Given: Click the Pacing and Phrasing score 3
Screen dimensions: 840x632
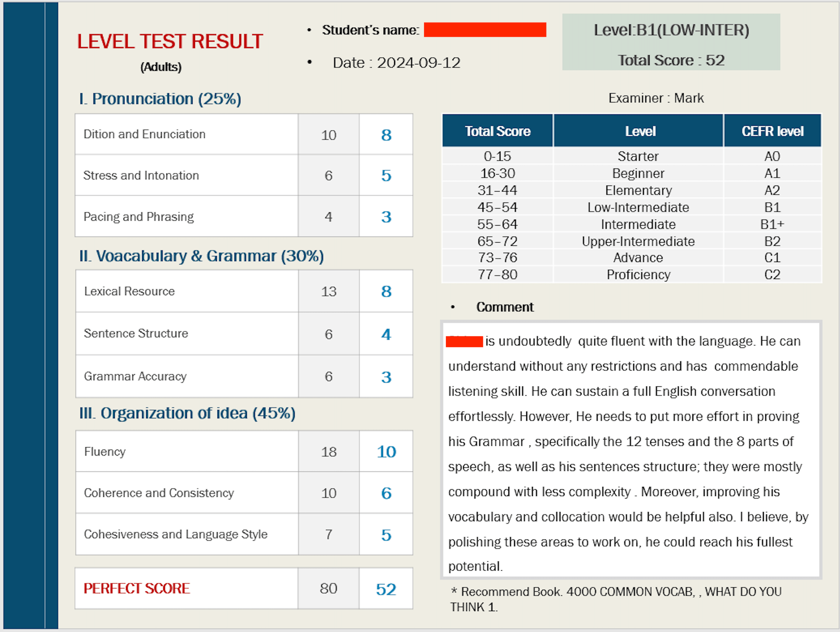Looking at the screenshot, I should tap(386, 217).
